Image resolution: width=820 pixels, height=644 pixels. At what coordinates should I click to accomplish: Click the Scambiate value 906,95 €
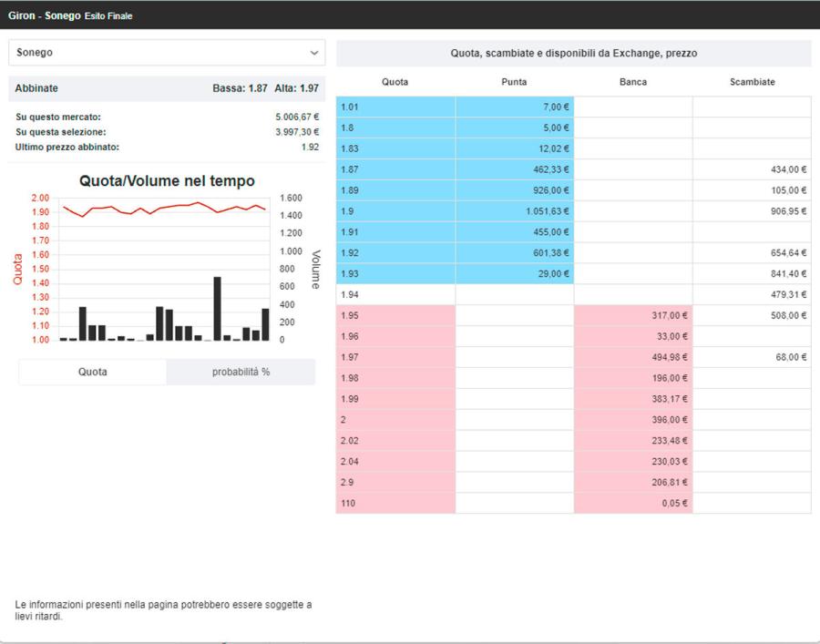click(752, 211)
